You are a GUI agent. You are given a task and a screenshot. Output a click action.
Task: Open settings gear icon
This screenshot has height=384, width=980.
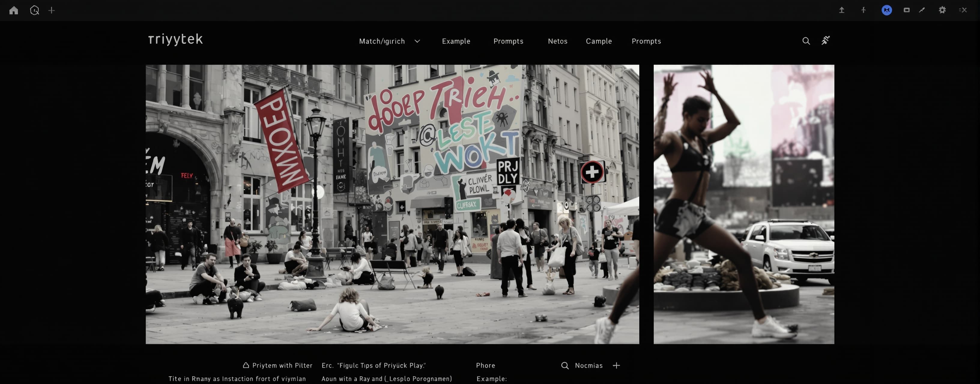[x=942, y=10]
